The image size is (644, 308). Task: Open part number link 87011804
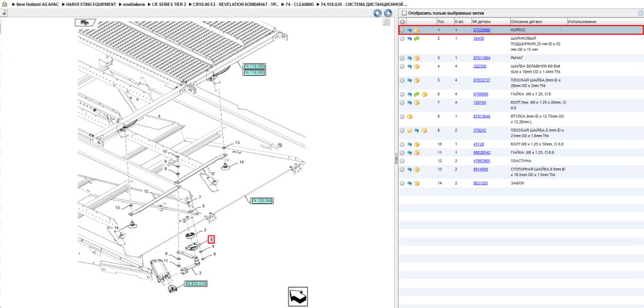tap(481, 59)
